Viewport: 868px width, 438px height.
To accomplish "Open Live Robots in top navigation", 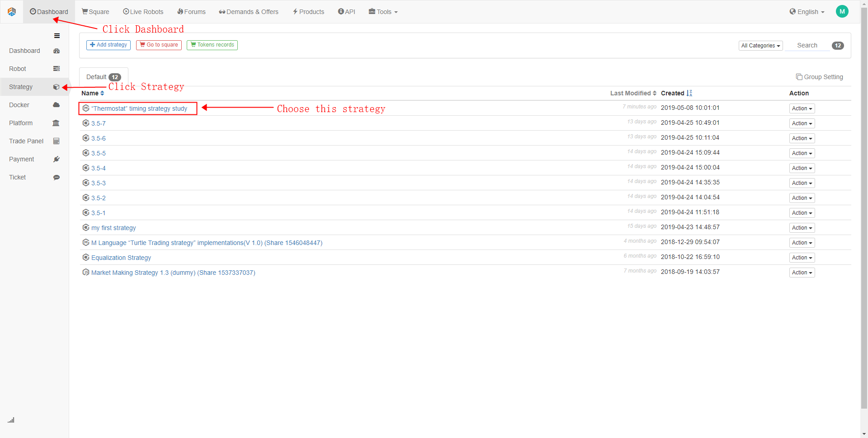I will pyautogui.click(x=143, y=12).
